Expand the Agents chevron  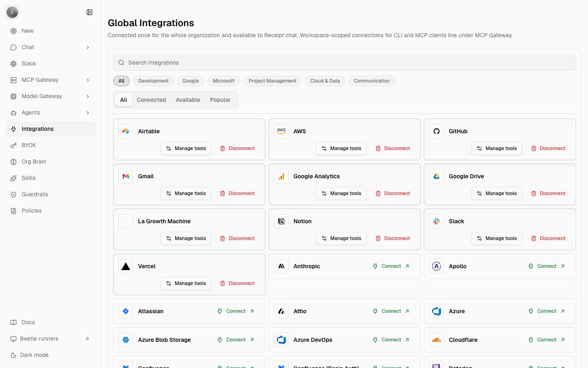pos(88,113)
